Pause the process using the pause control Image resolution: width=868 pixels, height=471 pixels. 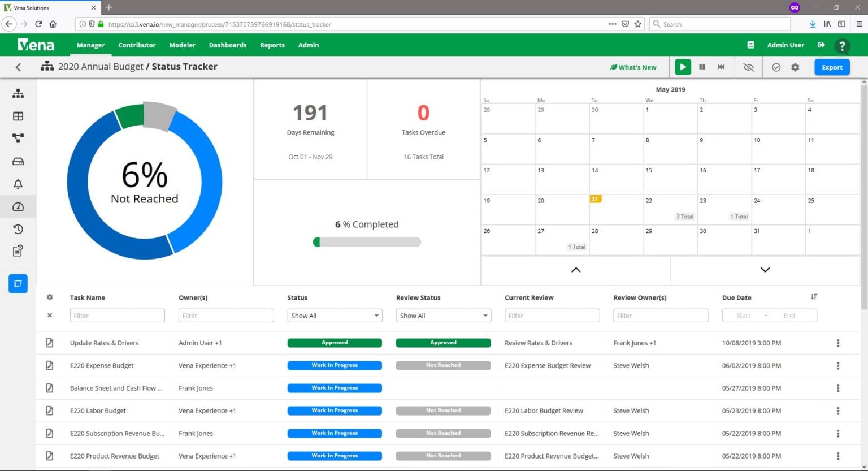point(702,67)
